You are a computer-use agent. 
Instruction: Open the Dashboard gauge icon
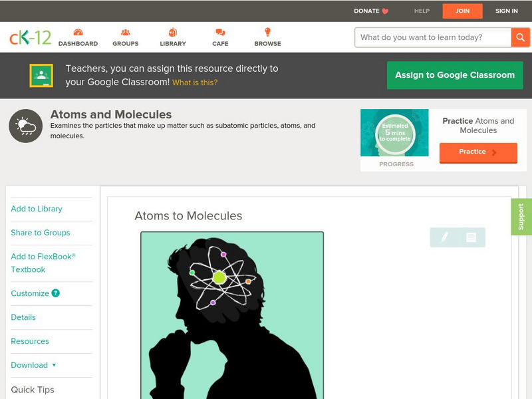[x=78, y=33]
